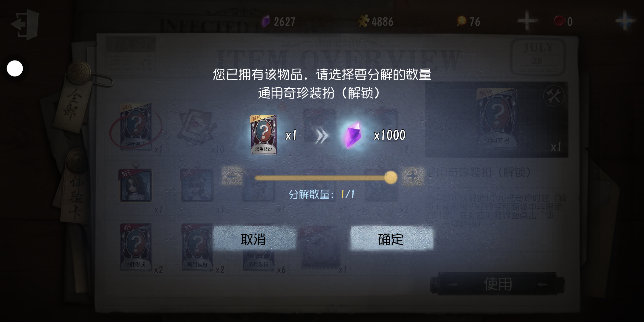The image size is (644, 322).
Task: Click the decompose quantity slider handle
Action: [391, 177]
